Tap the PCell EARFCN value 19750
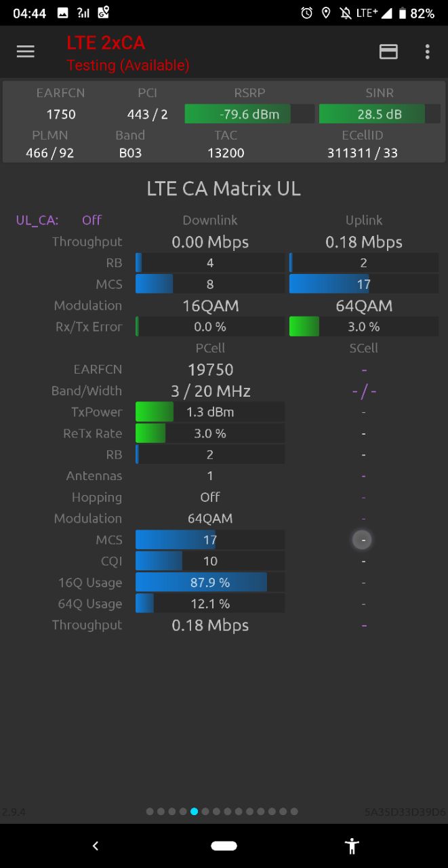Viewport: 448px width, 868px height. pyautogui.click(x=210, y=370)
